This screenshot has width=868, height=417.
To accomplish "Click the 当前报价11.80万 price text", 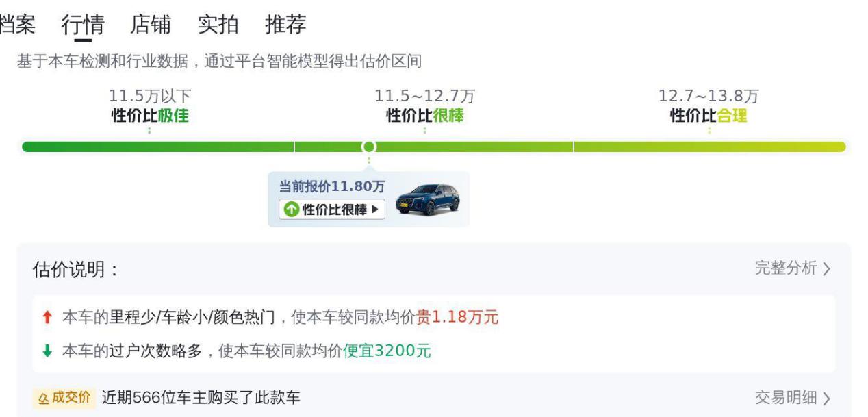I will coord(332,186).
